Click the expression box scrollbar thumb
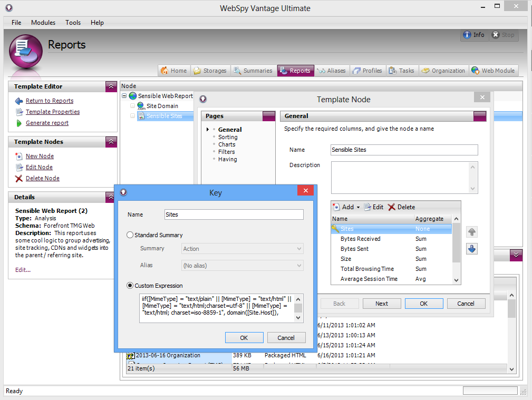This screenshot has height=400, width=532. click(x=298, y=308)
